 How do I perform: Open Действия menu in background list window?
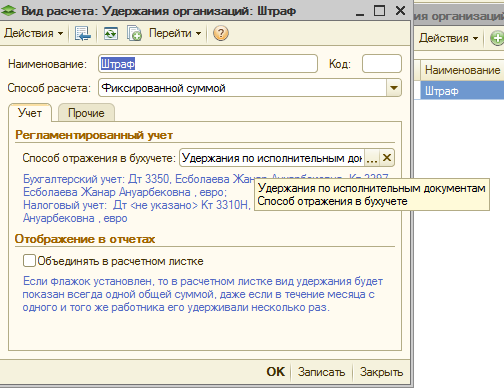(x=448, y=38)
